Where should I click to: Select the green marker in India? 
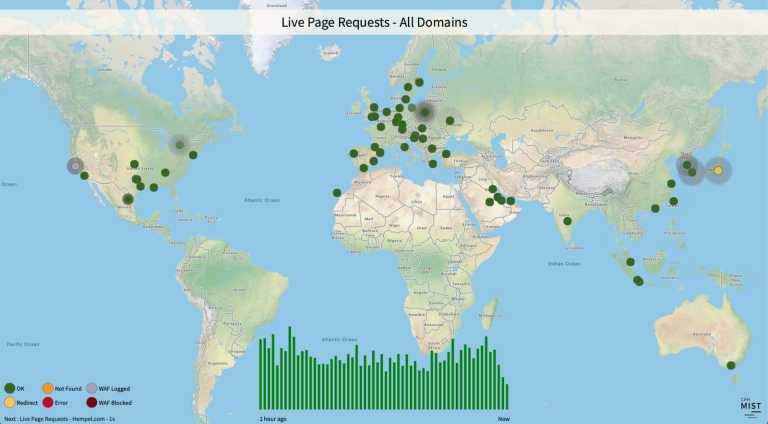(x=567, y=221)
